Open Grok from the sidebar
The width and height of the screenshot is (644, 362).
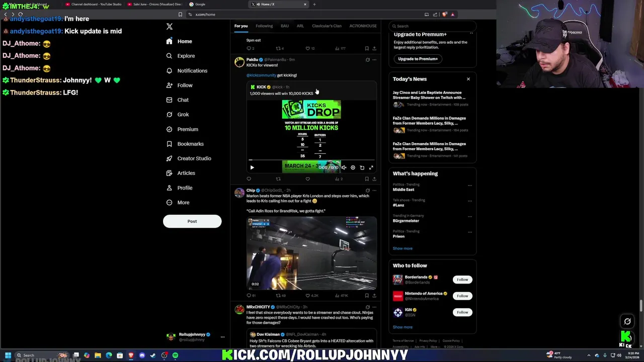177,115
